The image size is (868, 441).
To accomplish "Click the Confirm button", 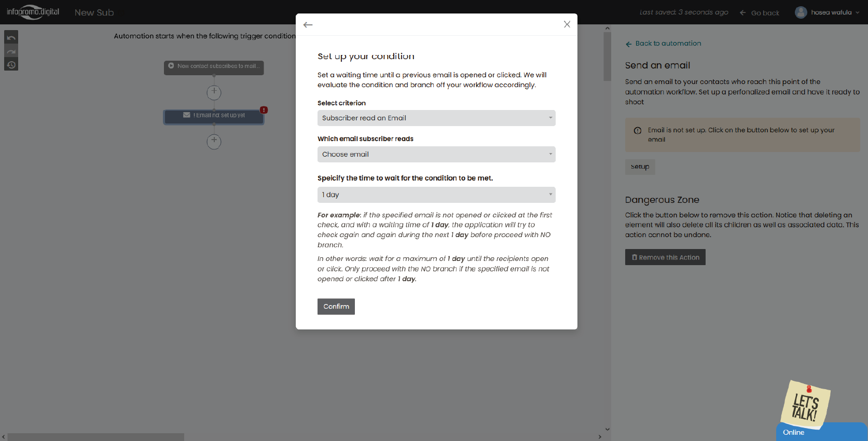I will 336,307.
